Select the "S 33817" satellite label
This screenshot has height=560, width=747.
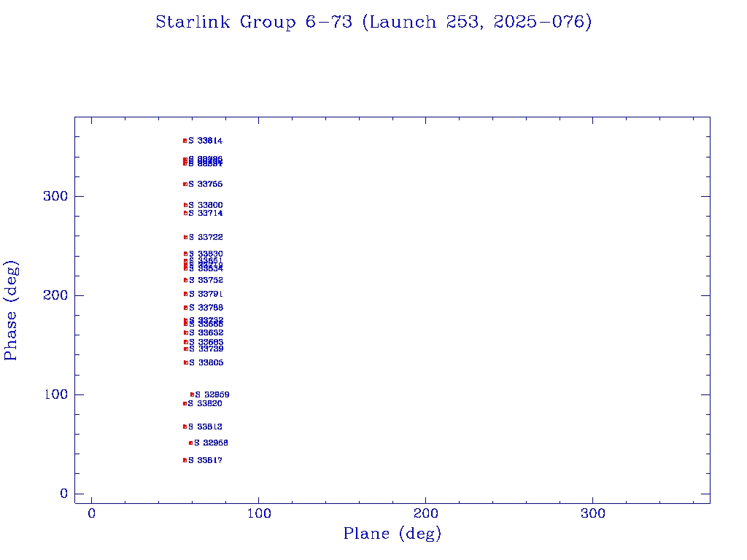point(205,461)
